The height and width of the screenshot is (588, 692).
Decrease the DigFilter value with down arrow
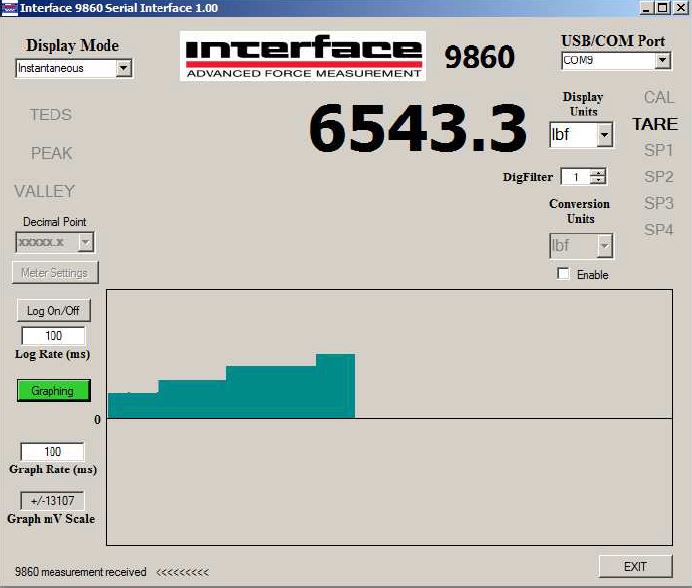click(x=598, y=180)
